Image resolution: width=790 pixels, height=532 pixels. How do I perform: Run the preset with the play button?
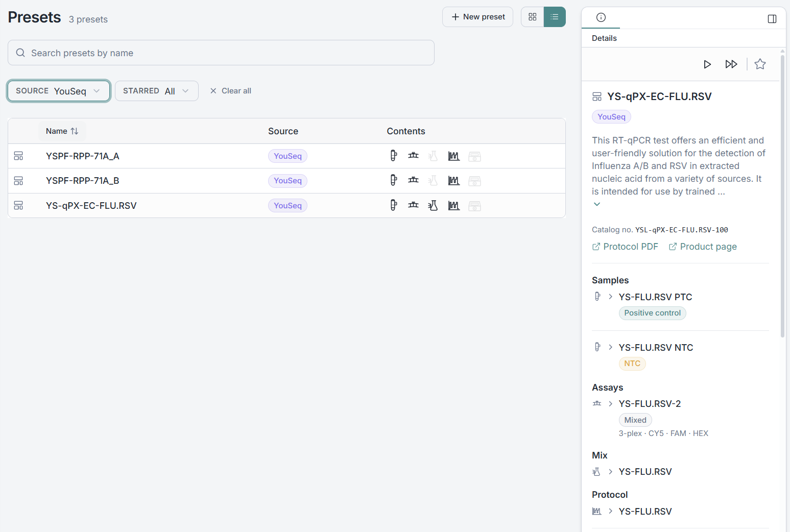coord(707,64)
